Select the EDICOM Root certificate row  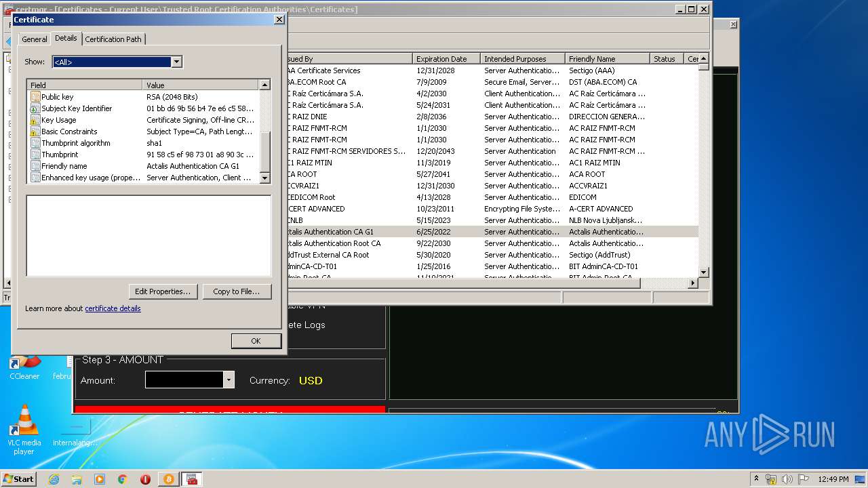pos(492,197)
